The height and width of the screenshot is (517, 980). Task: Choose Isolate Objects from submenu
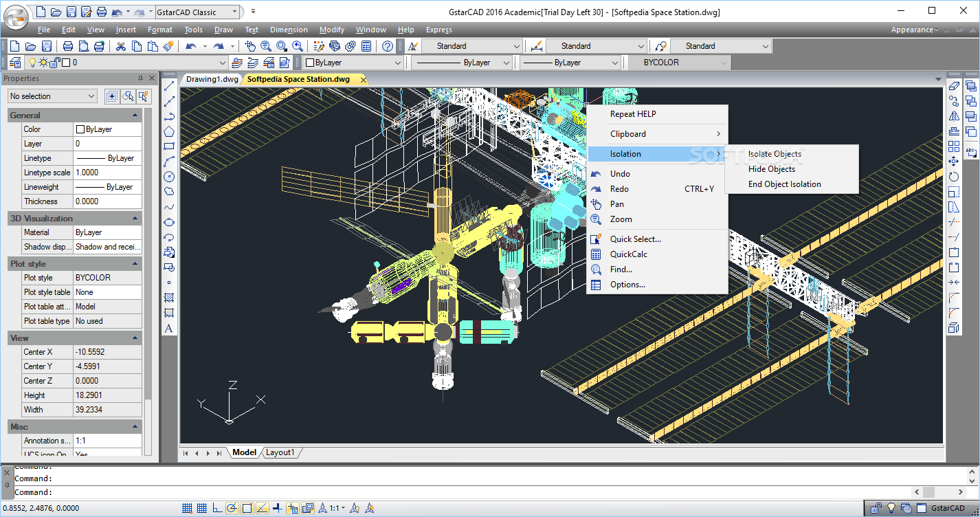pyautogui.click(x=775, y=154)
